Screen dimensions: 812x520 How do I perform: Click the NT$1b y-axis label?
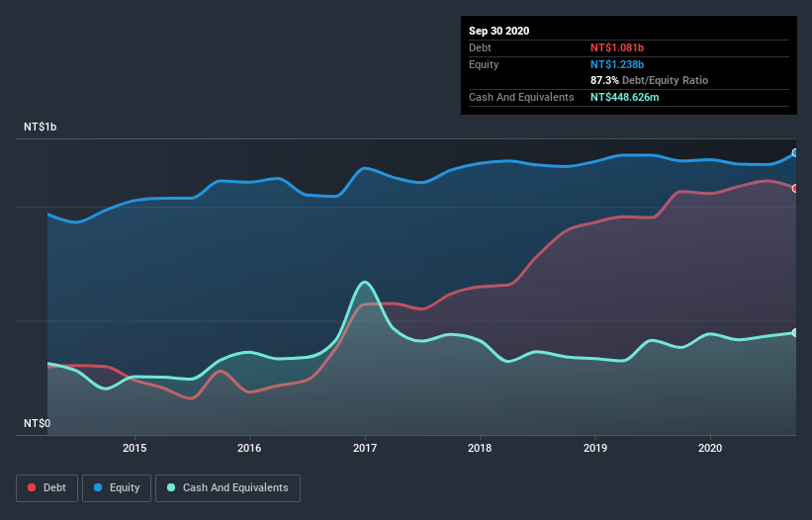coord(40,127)
